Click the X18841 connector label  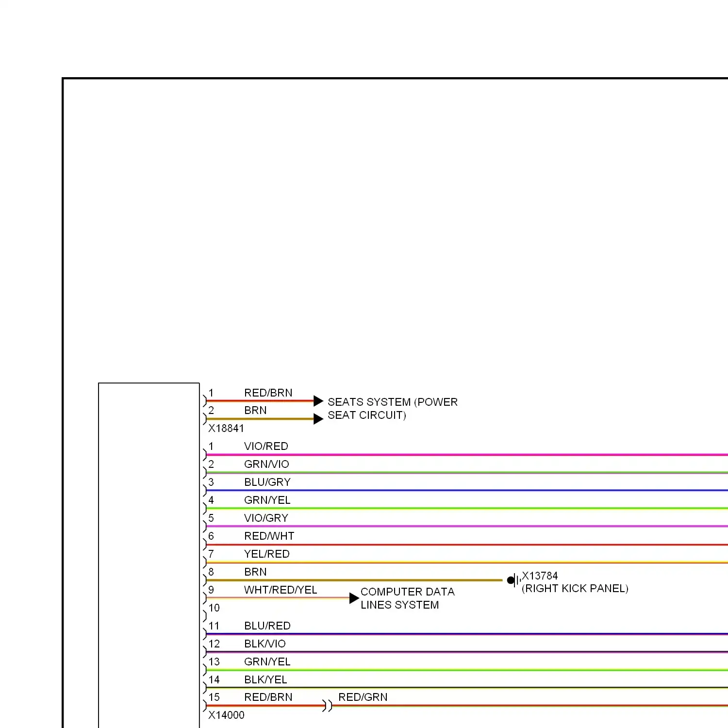[x=226, y=428]
